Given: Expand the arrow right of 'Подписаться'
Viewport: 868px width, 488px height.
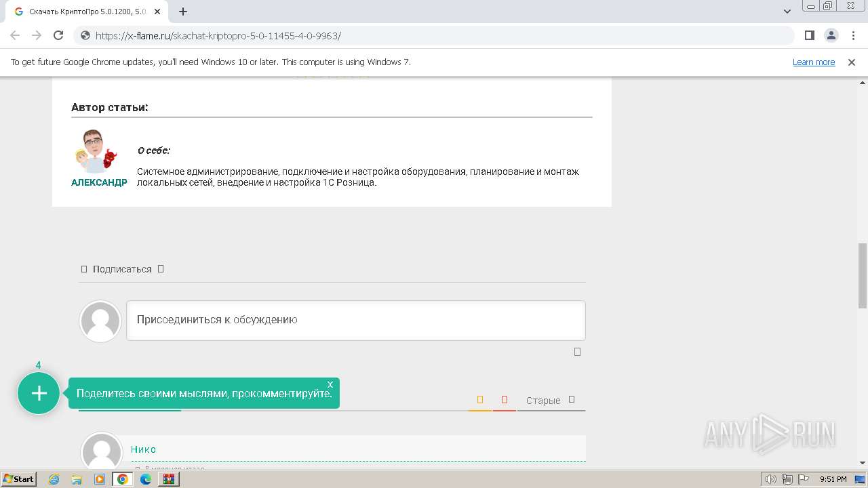Looking at the screenshot, I should click(161, 268).
